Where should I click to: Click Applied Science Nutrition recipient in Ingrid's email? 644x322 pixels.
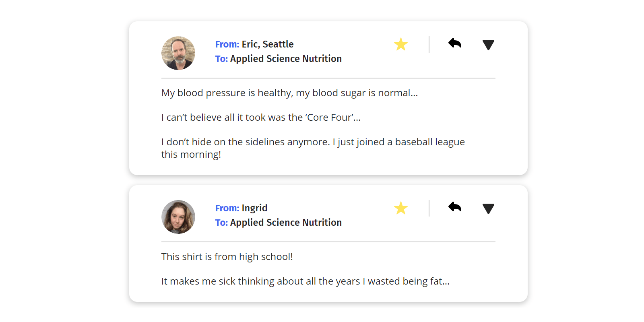pyautogui.click(x=286, y=223)
